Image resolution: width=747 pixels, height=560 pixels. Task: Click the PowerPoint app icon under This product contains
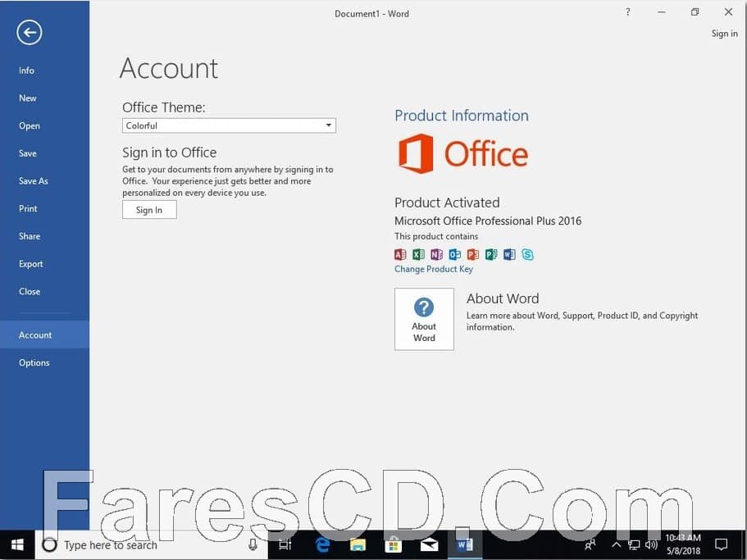tap(472, 254)
